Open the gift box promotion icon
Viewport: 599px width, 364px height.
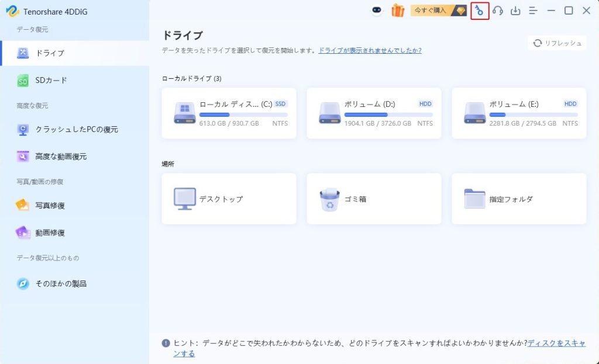pos(398,11)
